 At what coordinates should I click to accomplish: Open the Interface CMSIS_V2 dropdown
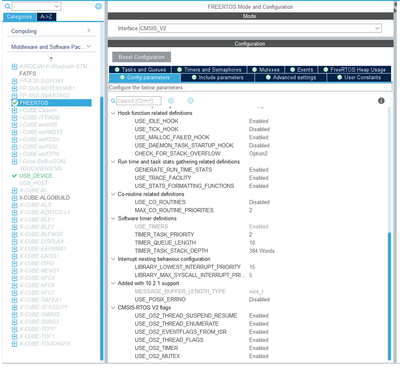point(260,28)
